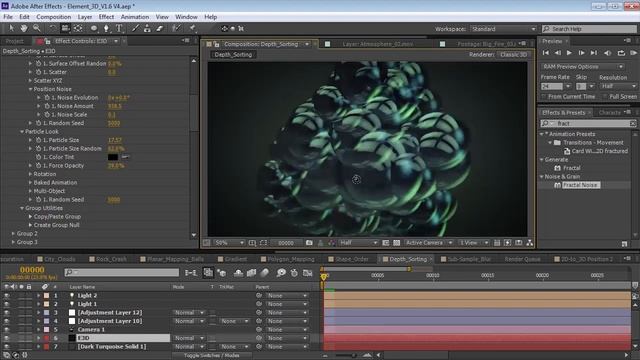Click the brainstorm icon in timeline
Image resolution: width=640 pixels, height=360 pixels.
(x=281, y=273)
